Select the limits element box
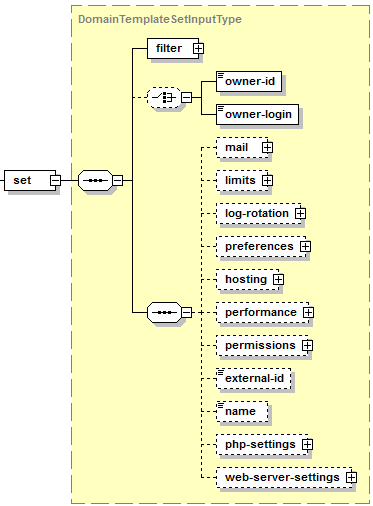Image resolution: width=373 pixels, height=506 pixels. pos(242,181)
